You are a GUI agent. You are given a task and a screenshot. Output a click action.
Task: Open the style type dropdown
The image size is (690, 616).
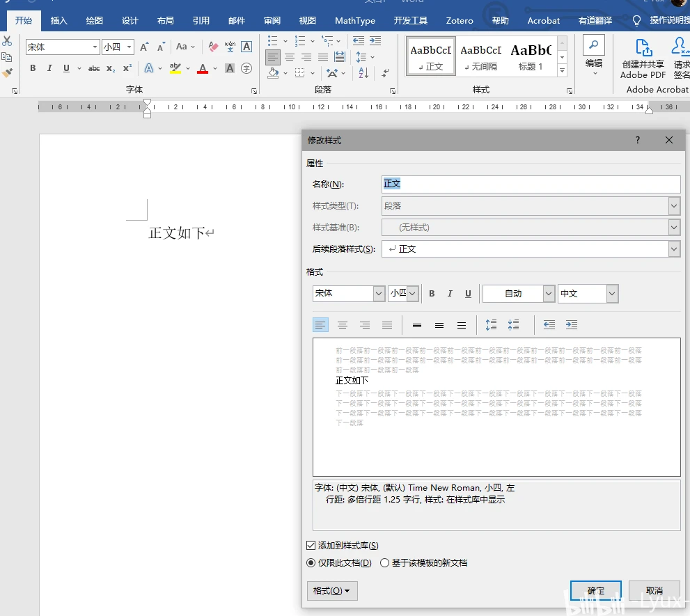pyautogui.click(x=674, y=205)
